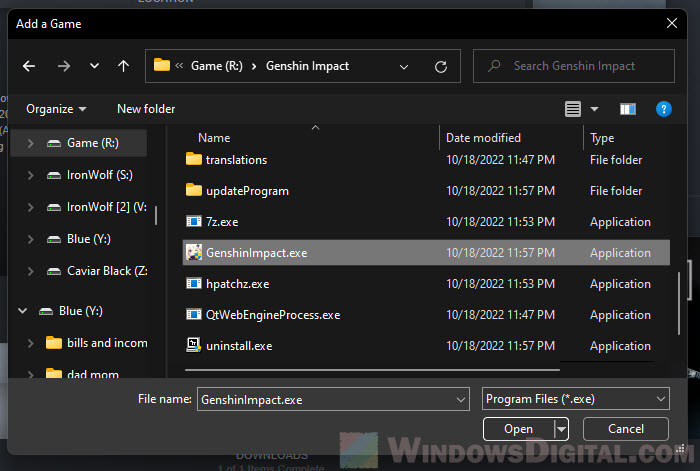This screenshot has height=471, width=700.
Task: Click Genshin Impact in the address bar
Action: click(307, 66)
